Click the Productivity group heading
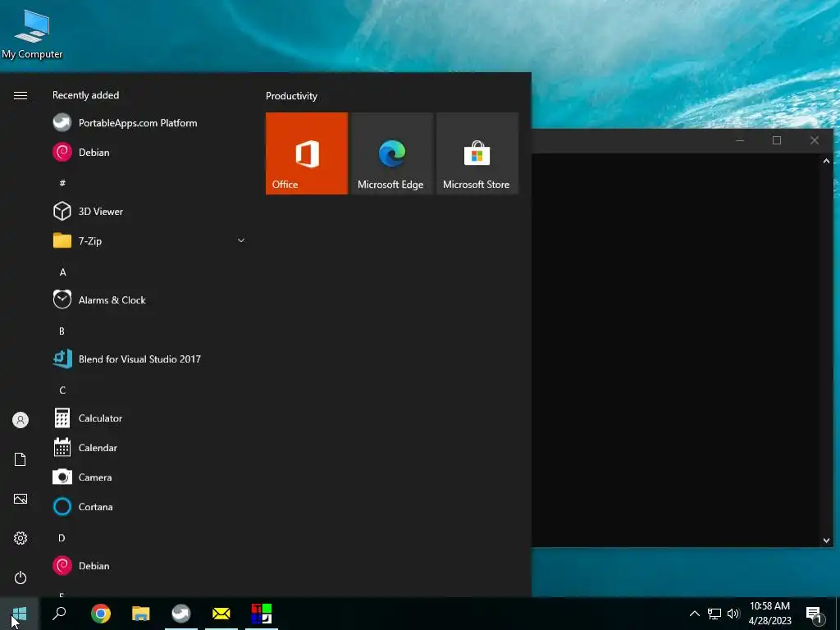Screen dimensions: 840x630 point(291,96)
